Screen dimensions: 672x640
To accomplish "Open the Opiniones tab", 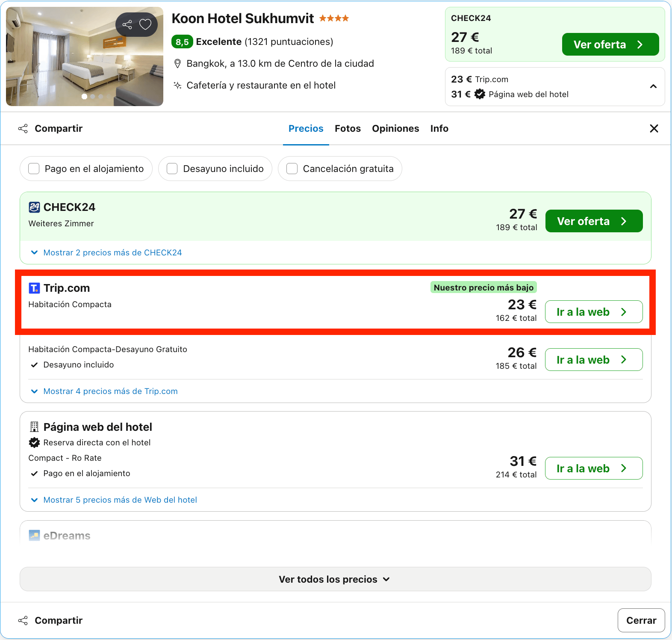I will 395,128.
